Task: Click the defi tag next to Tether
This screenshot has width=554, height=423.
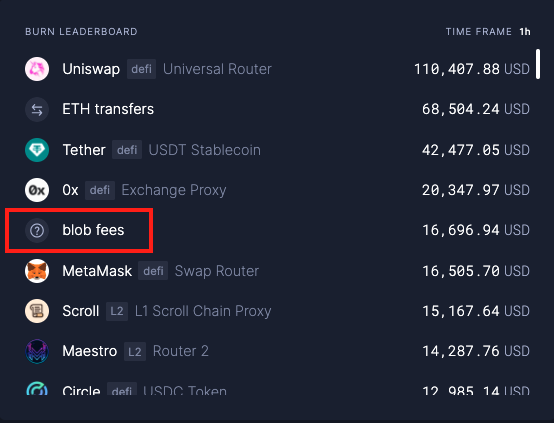Action: pyautogui.click(x=127, y=150)
